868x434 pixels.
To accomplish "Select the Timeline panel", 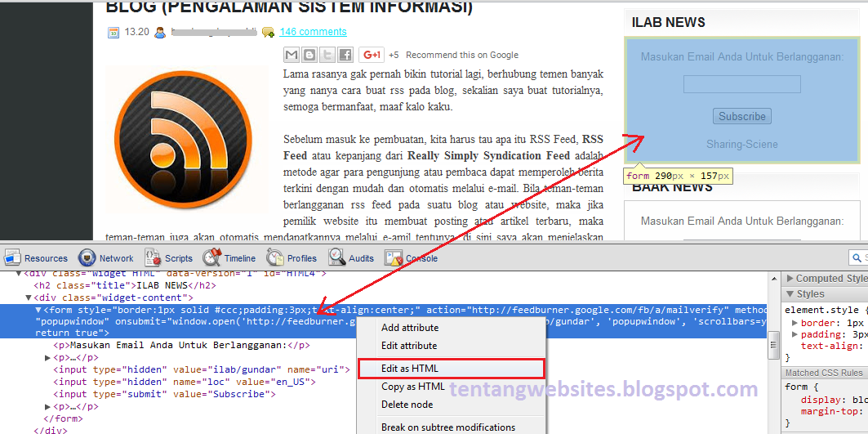I will (x=229, y=257).
